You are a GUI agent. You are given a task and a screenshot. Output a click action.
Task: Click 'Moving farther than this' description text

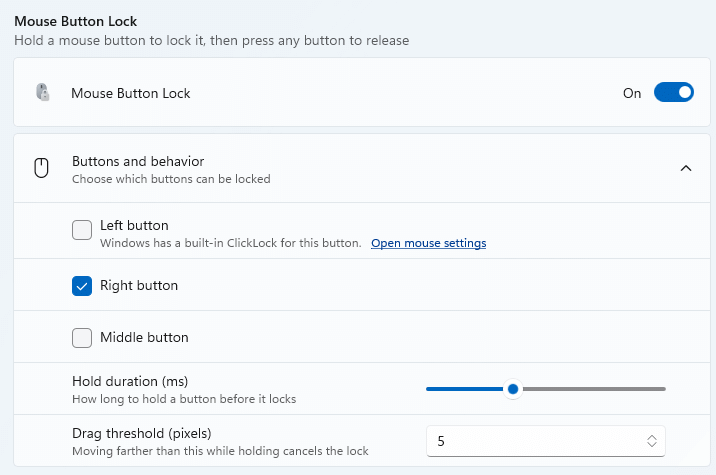tap(220, 451)
